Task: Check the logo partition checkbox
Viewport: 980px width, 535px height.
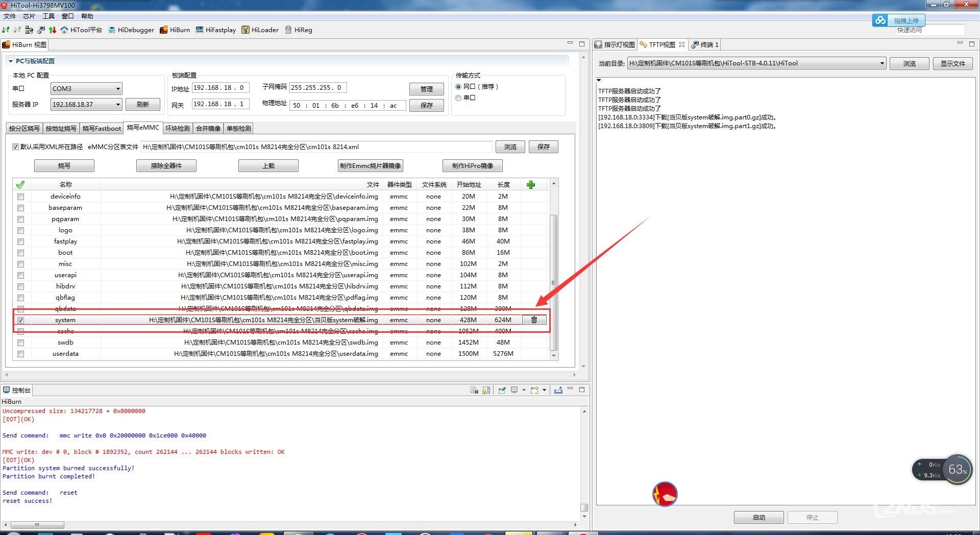Action: pos(20,230)
